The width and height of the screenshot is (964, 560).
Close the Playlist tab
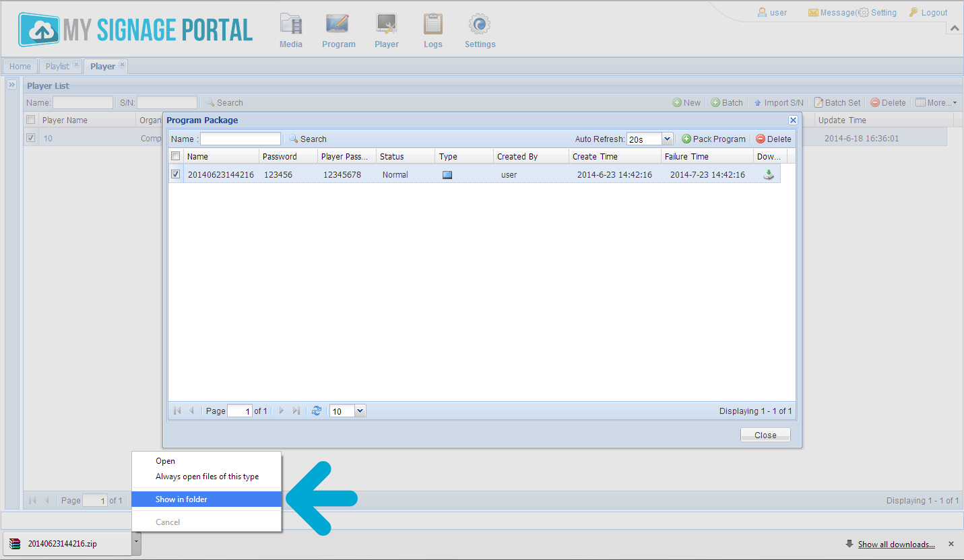(x=76, y=65)
